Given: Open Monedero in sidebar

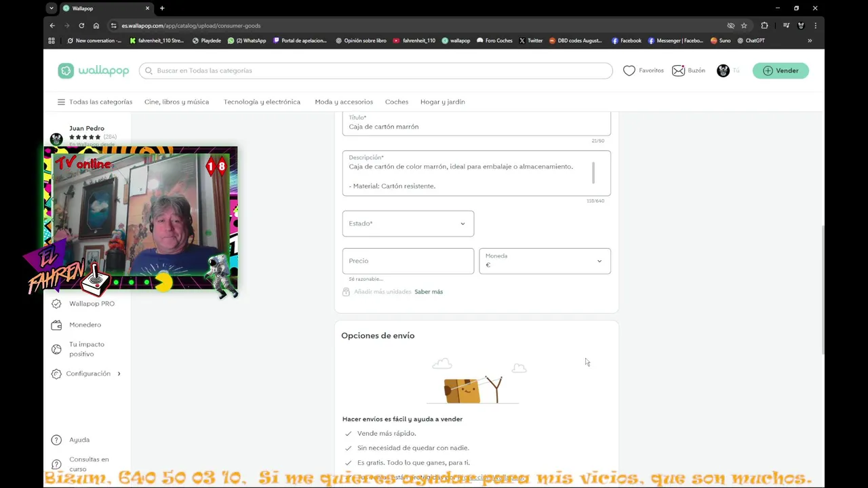Looking at the screenshot, I should point(85,325).
